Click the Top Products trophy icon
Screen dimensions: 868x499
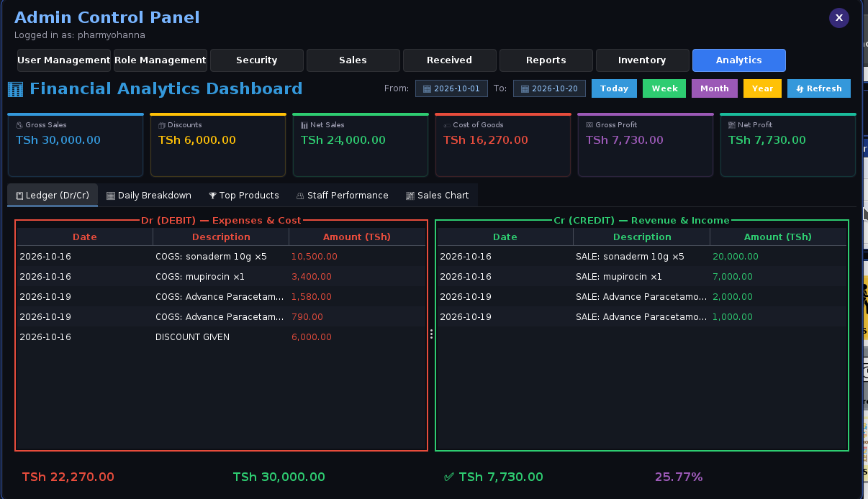click(212, 196)
